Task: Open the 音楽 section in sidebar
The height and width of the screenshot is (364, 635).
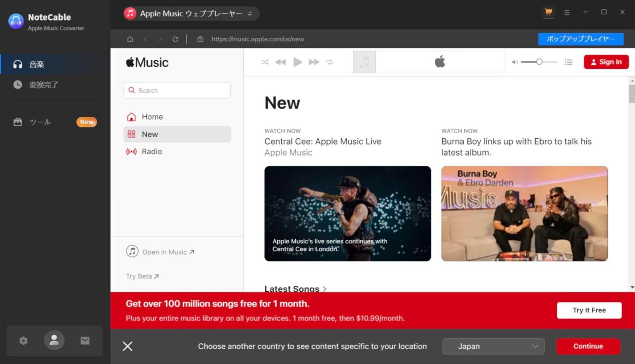Action: pos(55,64)
